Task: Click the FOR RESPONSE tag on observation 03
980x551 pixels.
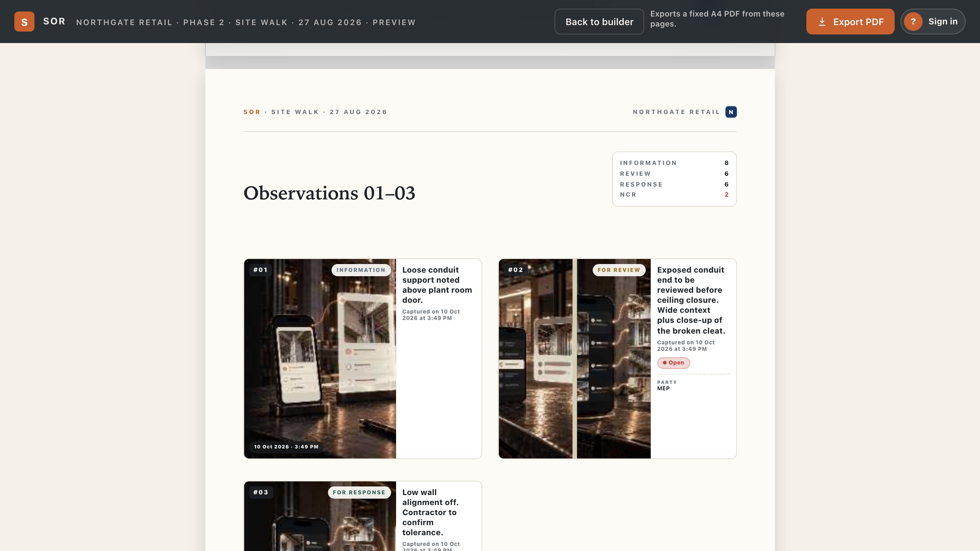Action: 359,493
